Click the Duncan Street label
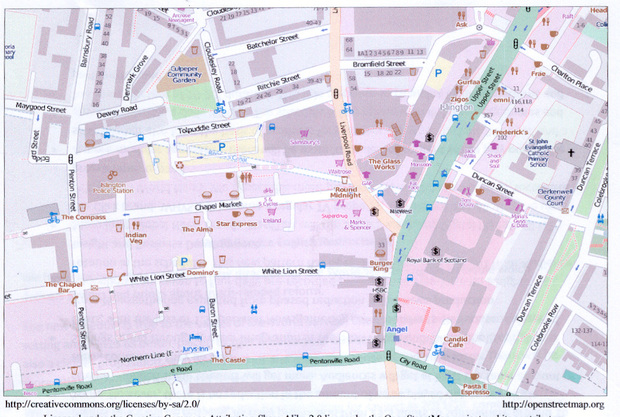The width and height of the screenshot is (620, 417). (x=492, y=184)
